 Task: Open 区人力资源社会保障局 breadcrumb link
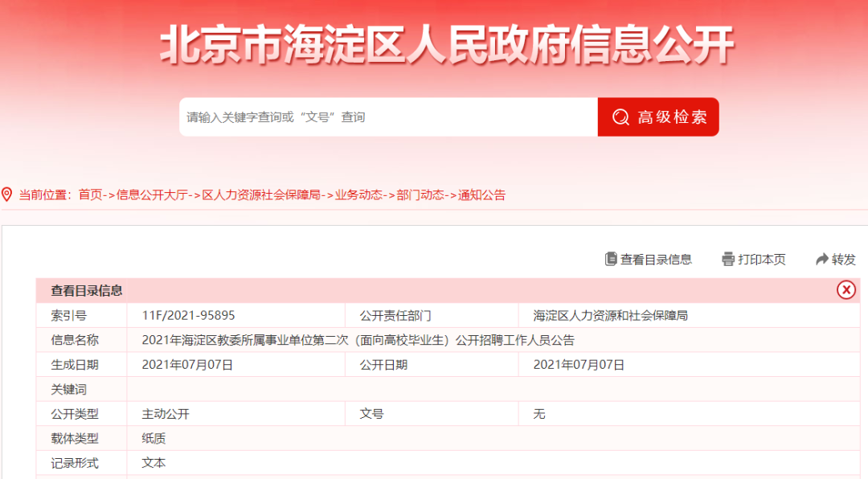click(261, 195)
